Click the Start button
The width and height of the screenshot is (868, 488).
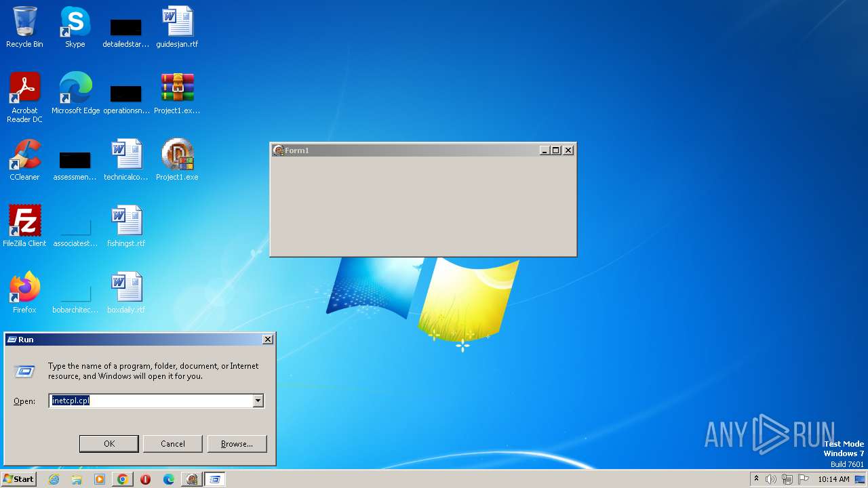point(18,479)
